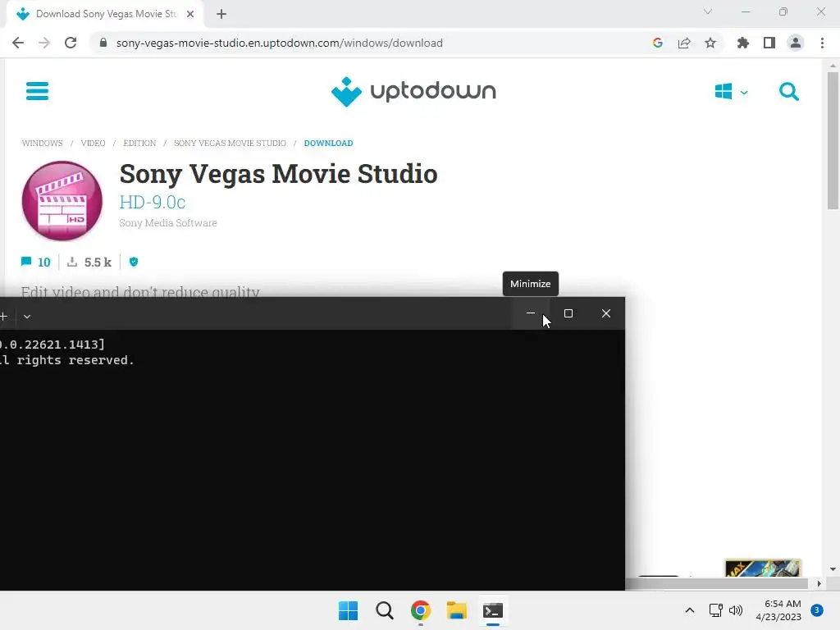Click the vertical scrollbar down arrow
The height and width of the screenshot is (630, 840).
(x=833, y=569)
